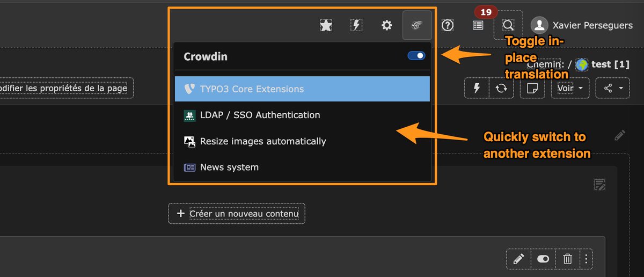Click the pencil edit icon beside page title
The width and height of the screenshot is (644, 277).
pos(620,135)
